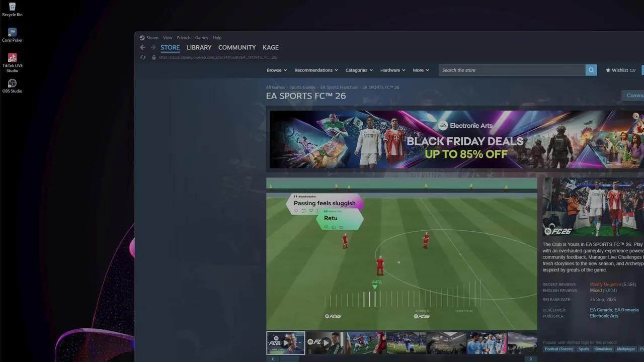Follow the 'All Games' breadcrumb link
The image size is (644, 362).
(275, 87)
